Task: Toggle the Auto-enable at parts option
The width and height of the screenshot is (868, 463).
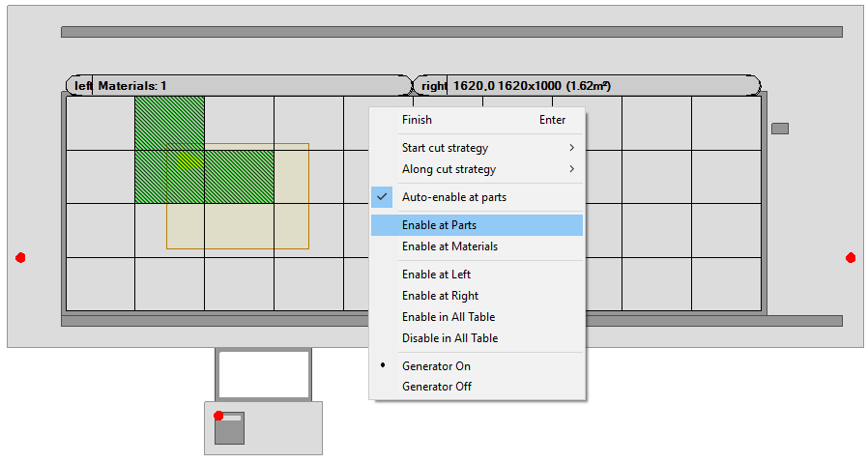Action: 477,197
